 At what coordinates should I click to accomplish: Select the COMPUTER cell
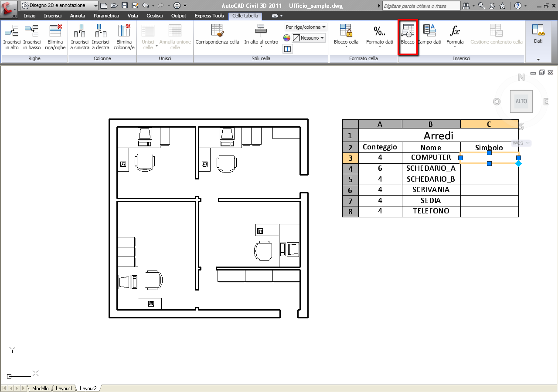click(x=431, y=158)
